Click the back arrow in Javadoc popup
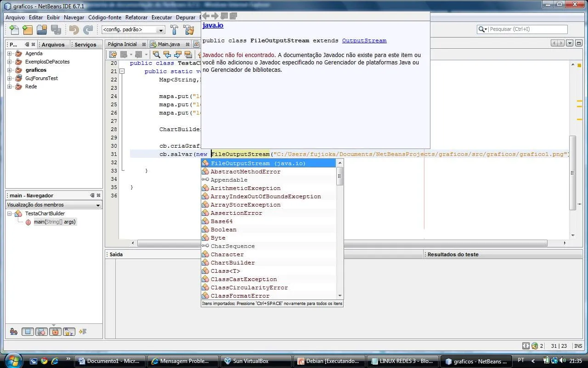This screenshot has height=368, width=588. click(x=206, y=16)
